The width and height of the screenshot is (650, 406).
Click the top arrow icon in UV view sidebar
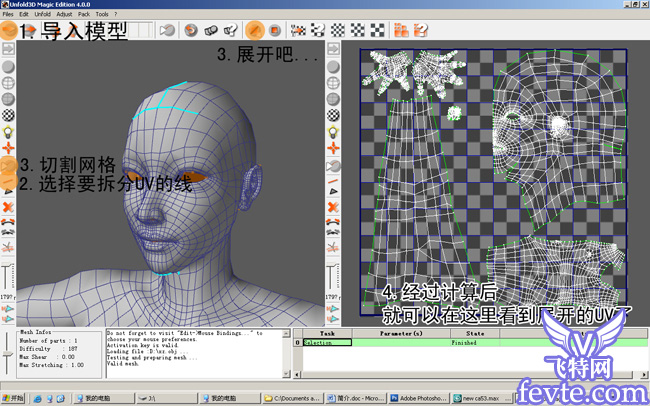click(333, 49)
